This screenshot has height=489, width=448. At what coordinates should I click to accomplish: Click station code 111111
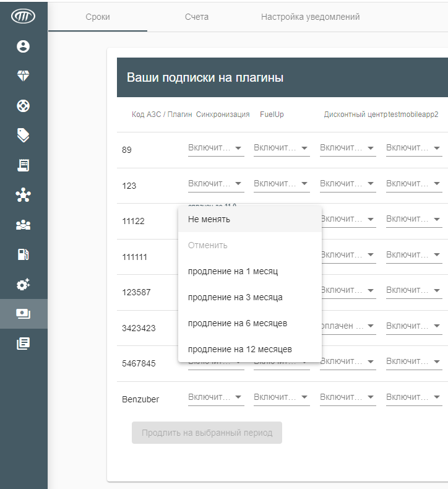[134, 257]
